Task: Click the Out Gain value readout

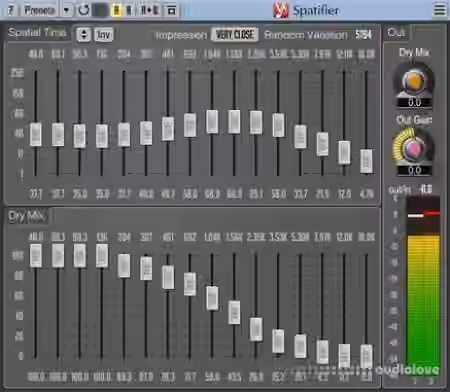Action: [414, 171]
